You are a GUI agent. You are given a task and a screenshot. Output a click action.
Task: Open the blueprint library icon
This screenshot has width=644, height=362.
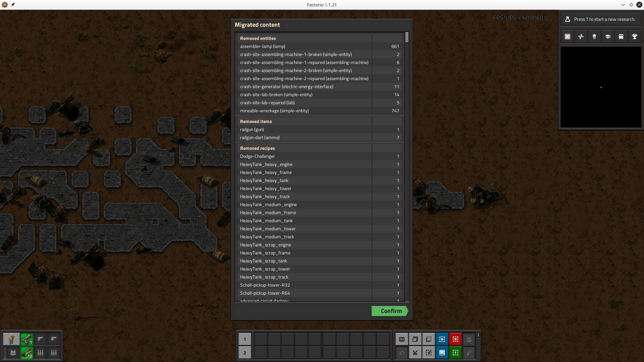[x=568, y=37]
